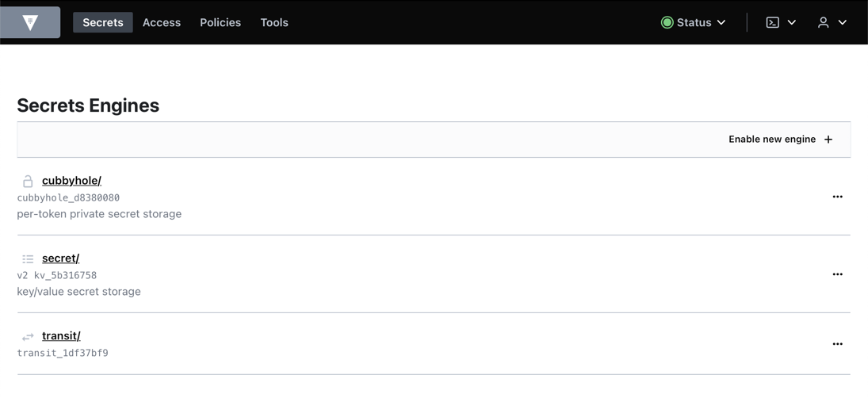868x398 pixels.
Task: Click the user profile icon
Action: pyautogui.click(x=824, y=22)
